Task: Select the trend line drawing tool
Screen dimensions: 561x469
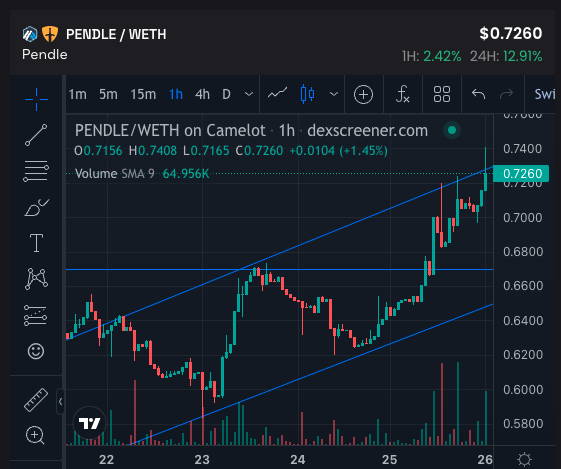Action: pos(36,135)
